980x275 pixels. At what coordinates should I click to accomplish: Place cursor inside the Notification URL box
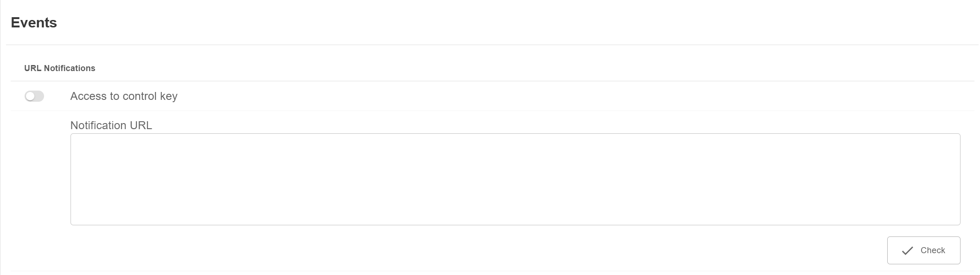click(x=515, y=179)
